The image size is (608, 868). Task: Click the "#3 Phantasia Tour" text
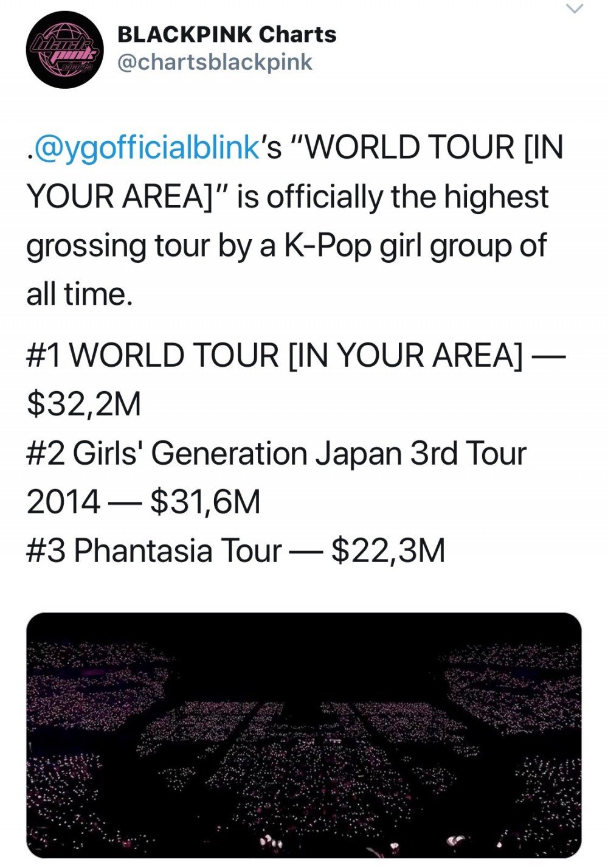pyautogui.click(x=154, y=551)
